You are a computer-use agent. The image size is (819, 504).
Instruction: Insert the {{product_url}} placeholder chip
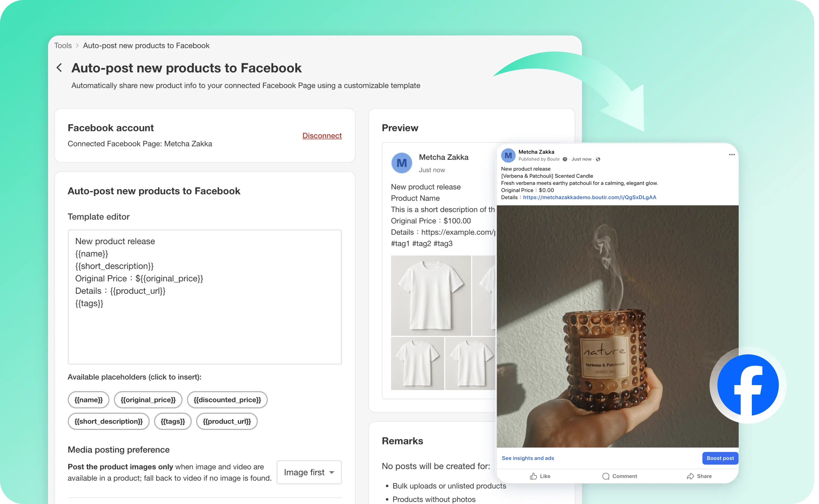[227, 421]
